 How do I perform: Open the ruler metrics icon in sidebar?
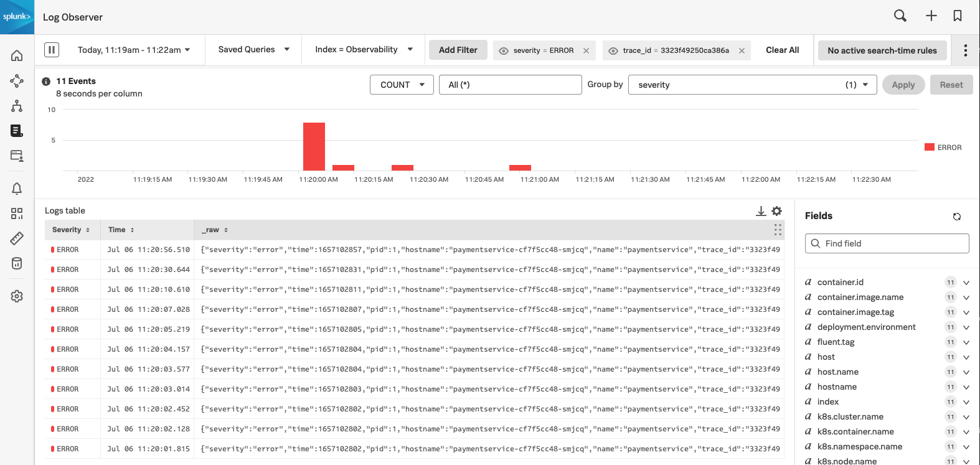(x=17, y=238)
